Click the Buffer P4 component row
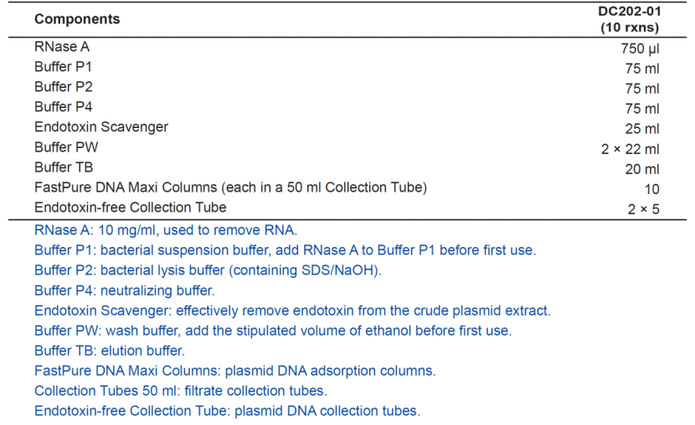 [x=347, y=107]
